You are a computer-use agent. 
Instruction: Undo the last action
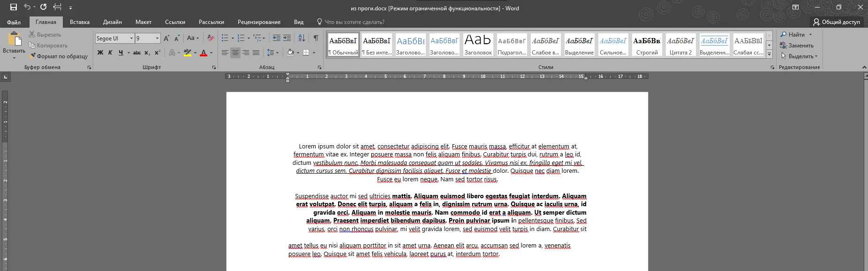click(27, 7)
